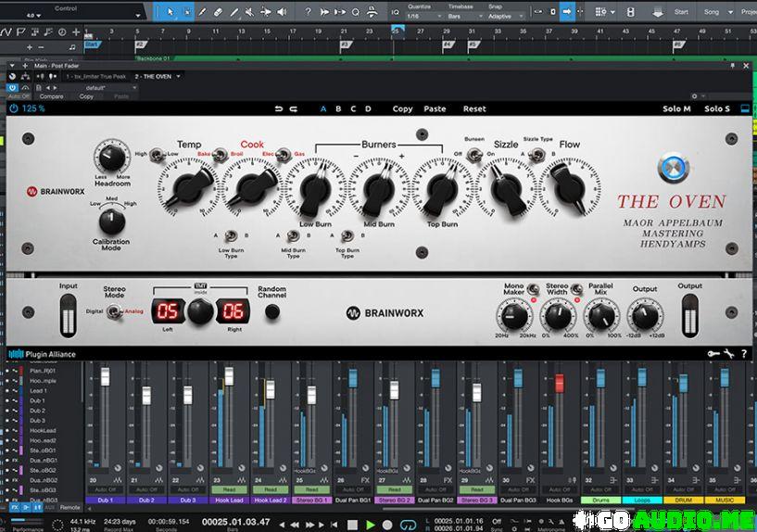
Task: Toggle plugin bypass power icon beside 125 %
Action: (14, 108)
